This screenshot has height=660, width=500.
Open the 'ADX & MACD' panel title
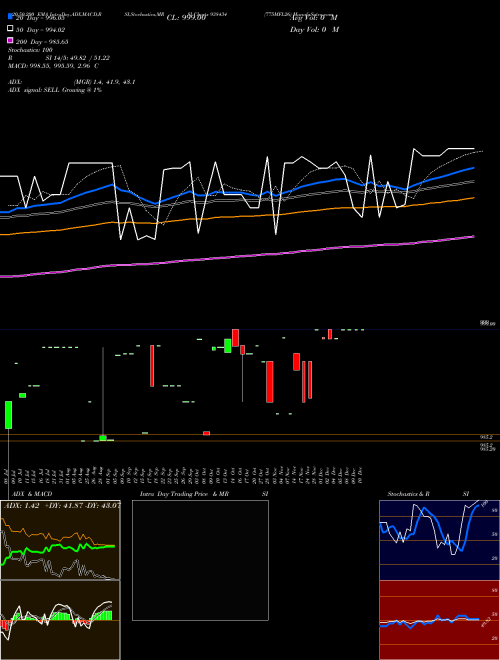(32, 493)
